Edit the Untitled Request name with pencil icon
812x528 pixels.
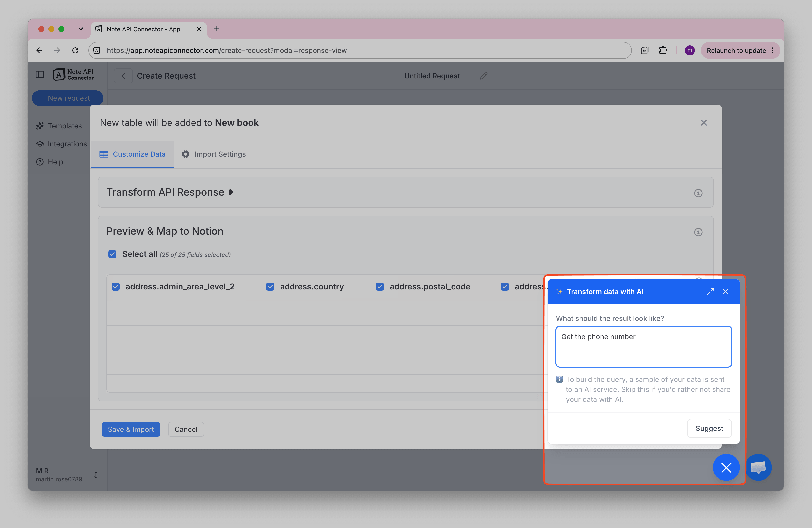point(484,76)
